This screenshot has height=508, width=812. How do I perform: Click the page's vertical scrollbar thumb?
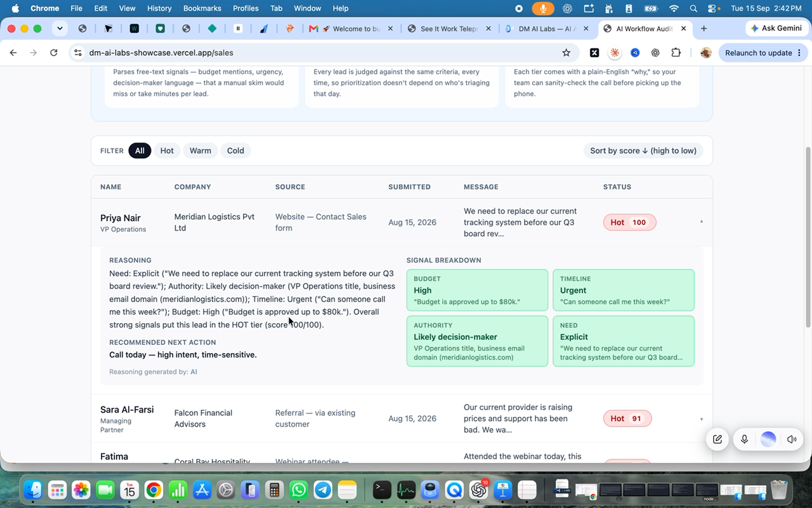pyautogui.click(x=808, y=237)
